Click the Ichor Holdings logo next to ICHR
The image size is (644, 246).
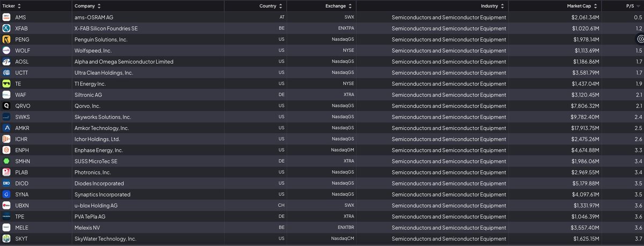click(x=6, y=139)
